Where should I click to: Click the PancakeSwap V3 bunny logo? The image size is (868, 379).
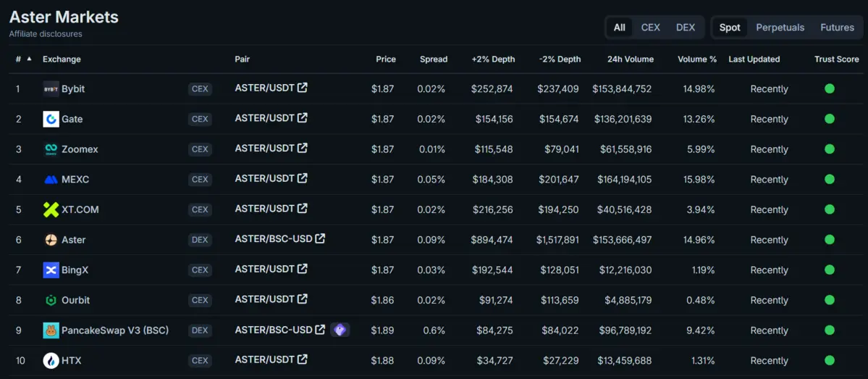pos(51,330)
